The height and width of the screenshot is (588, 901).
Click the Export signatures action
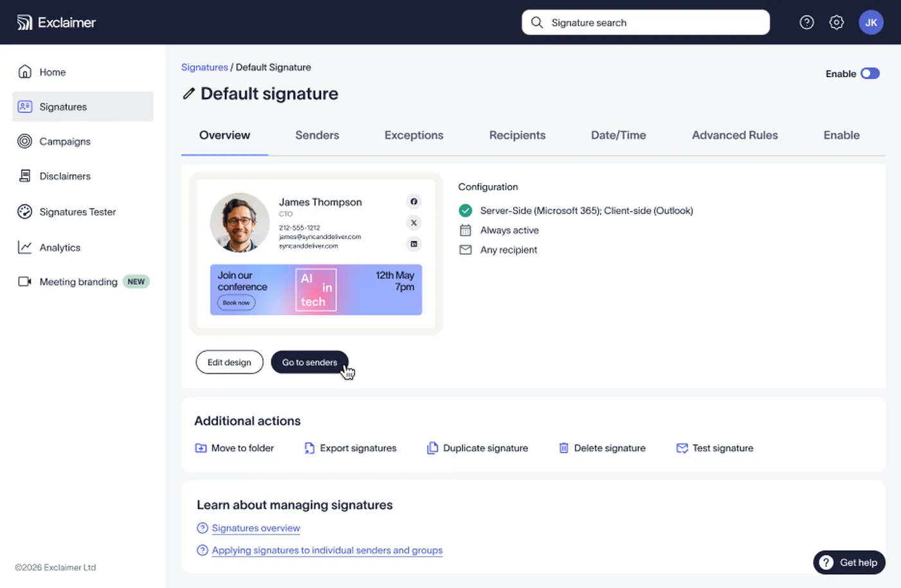click(350, 448)
